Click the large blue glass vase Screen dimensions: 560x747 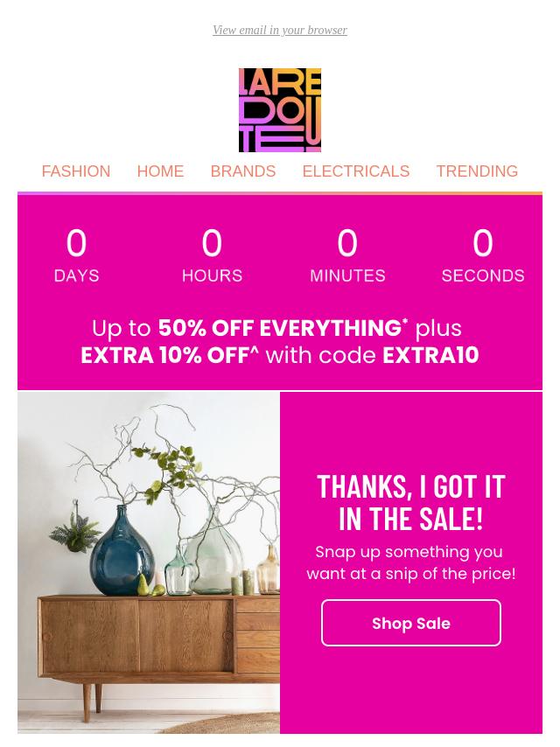pos(122,553)
